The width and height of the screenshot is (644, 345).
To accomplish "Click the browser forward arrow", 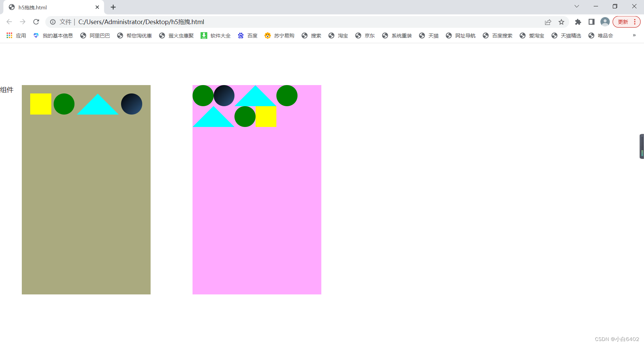I will pos(22,22).
